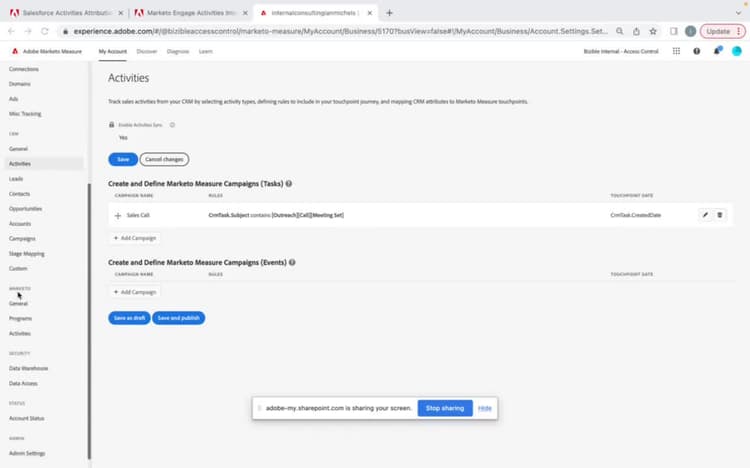Open the Chrome profile avatar

(690, 31)
